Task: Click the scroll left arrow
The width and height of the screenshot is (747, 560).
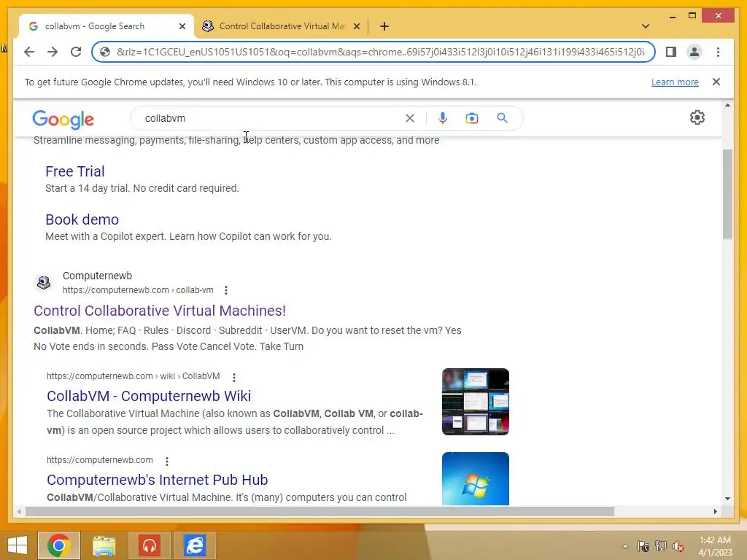Action: 19,511
